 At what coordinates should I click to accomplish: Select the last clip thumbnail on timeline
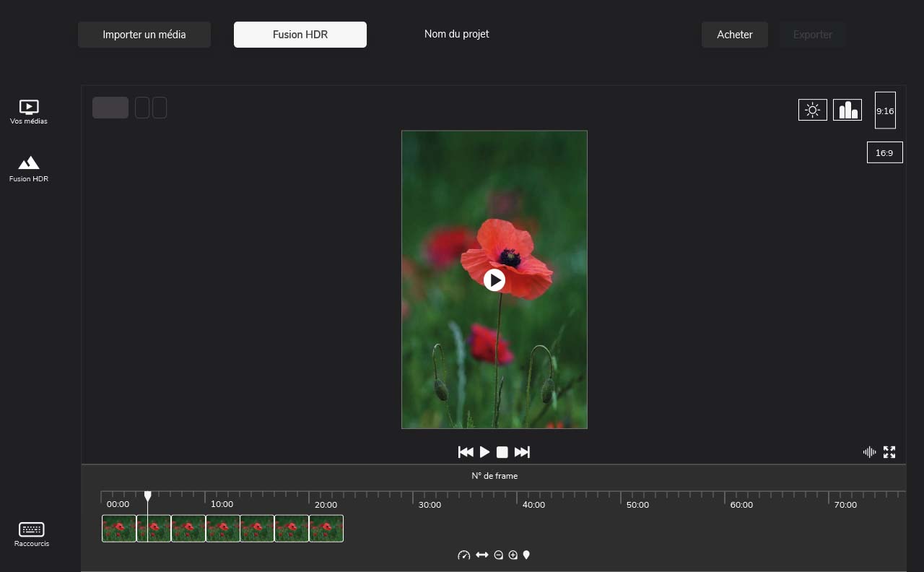tap(326, 528)
